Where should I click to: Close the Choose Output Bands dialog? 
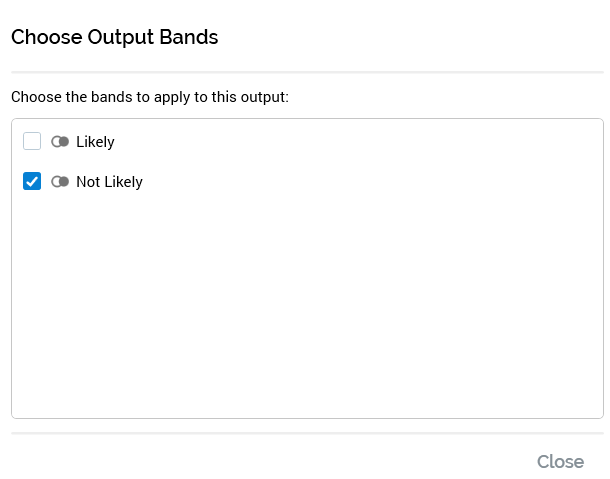pos(560,461)
